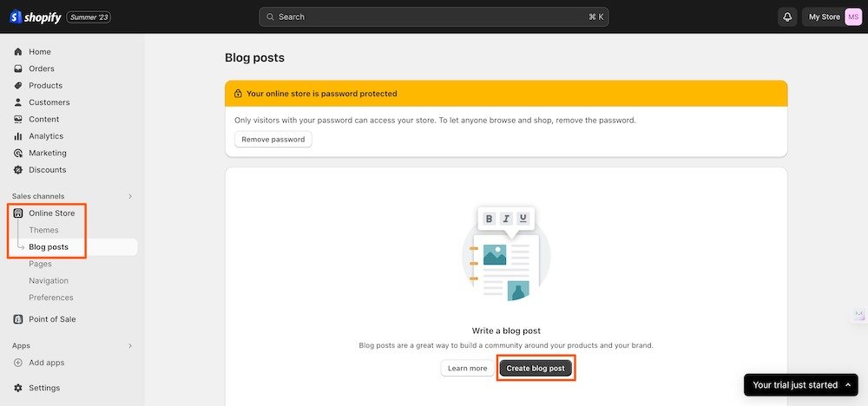Click the Remove password button
The image size is (868, 406).
273,140
